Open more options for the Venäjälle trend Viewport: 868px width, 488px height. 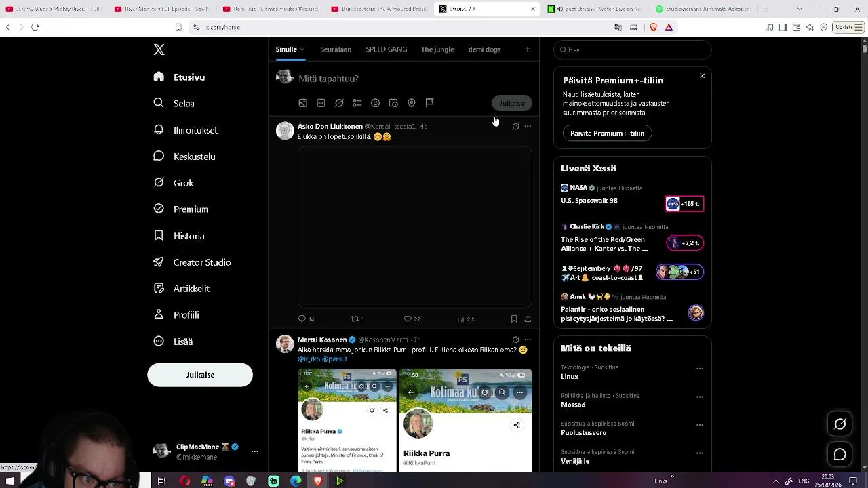pos(699,453)
